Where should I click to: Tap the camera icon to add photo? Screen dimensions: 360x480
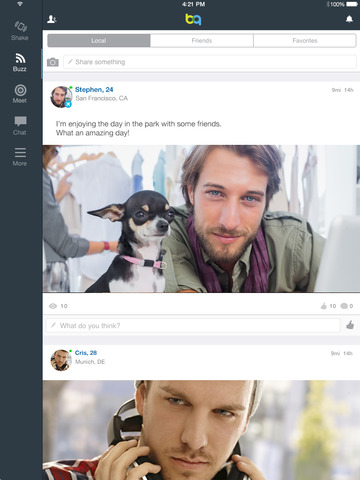tap(53, 62)
